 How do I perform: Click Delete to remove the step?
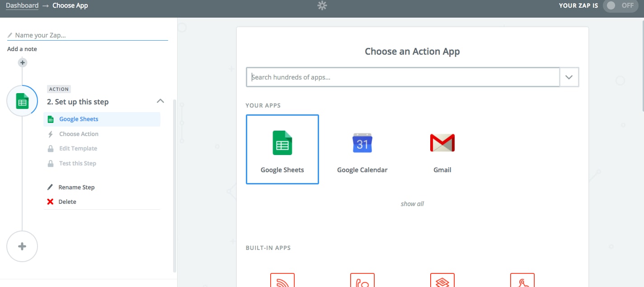tap(67, 202)
